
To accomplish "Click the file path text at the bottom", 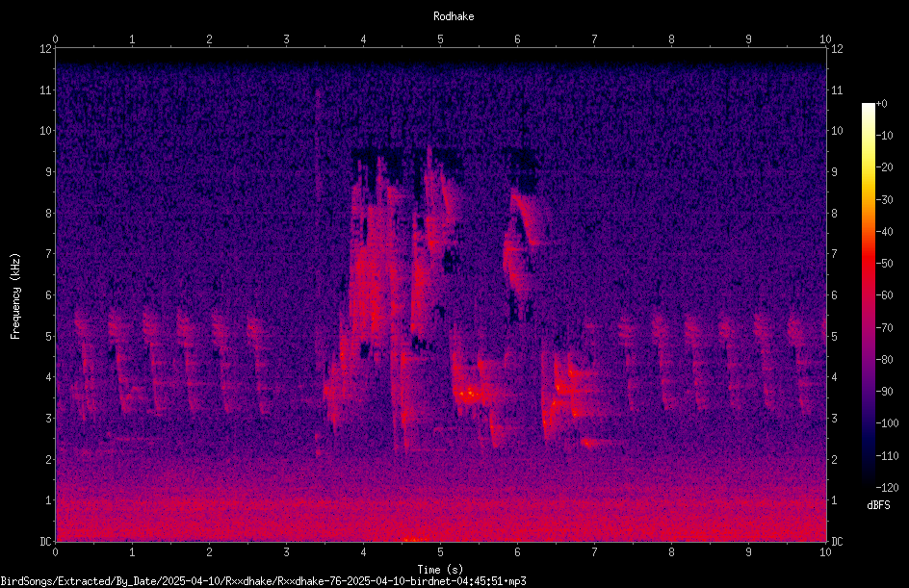I will (263, 581).
